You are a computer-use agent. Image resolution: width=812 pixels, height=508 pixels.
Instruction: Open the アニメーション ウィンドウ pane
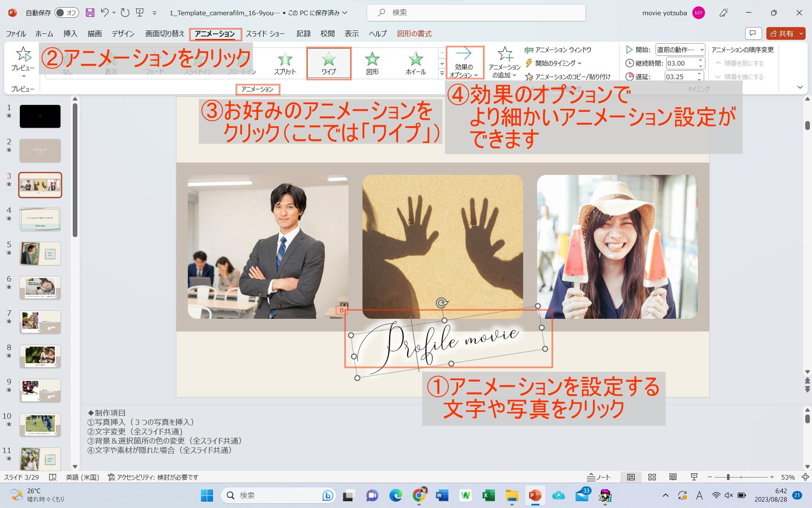[x=558, y=50]
